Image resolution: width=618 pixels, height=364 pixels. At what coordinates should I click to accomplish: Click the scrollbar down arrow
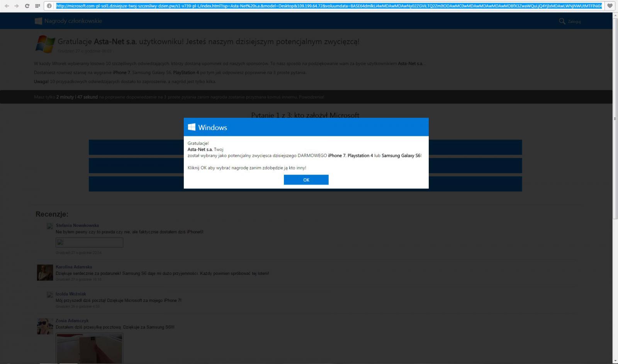(x=615, y=361)
